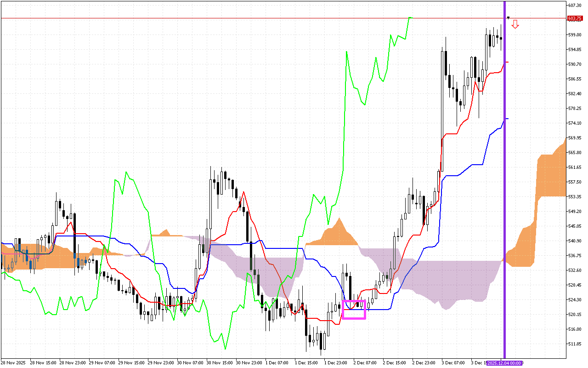Click the 30 Nov 15:00 time label
Viewport: 588px width, 368px height.
(x=219, y=363)
